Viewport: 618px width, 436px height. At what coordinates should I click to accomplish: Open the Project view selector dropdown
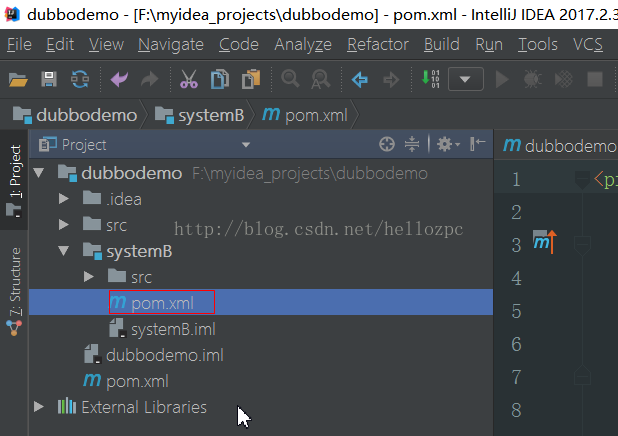coord(246,145)
